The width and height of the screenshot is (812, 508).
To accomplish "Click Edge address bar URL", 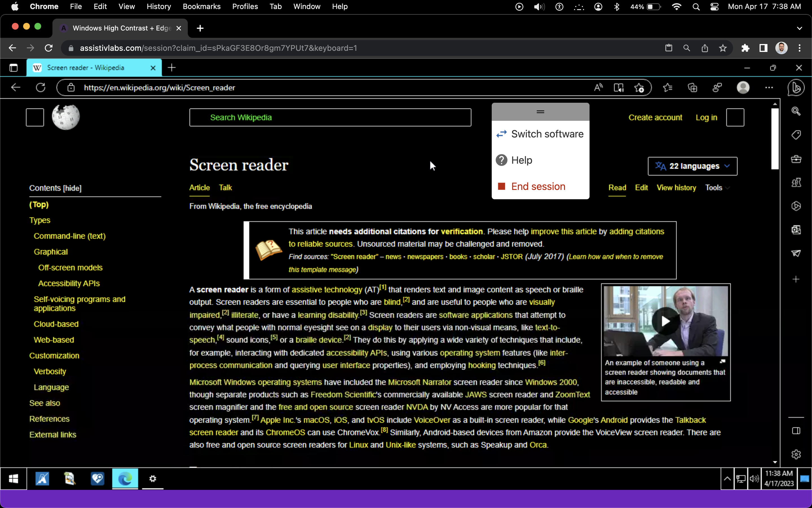I will click(159, 88).
